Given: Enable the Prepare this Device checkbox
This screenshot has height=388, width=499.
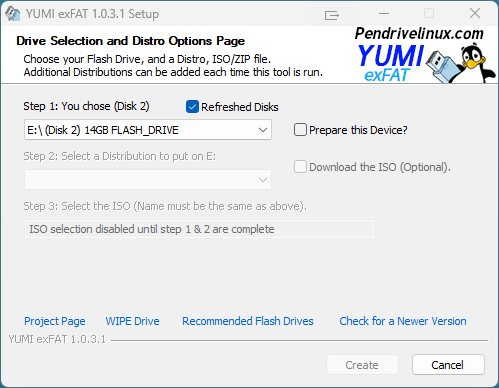Looking at the screenshot, I should pyautogui.click(x=300, y=130).
